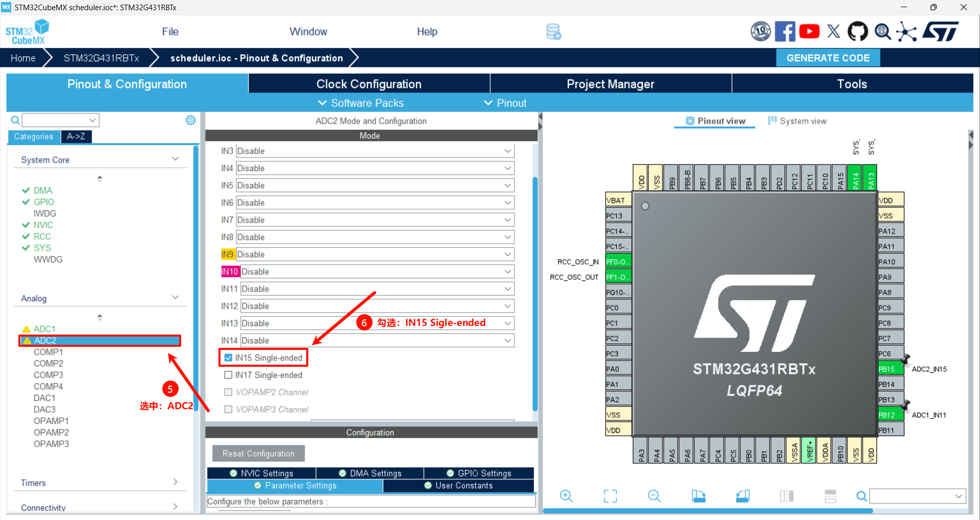Viewport: 980px width, 520px height.
Task: Open the Pinout dropdown menu
Action: [x=505, y=103]
